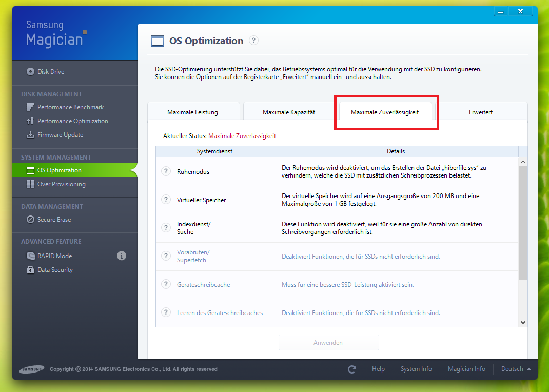Screen dimensions: 549x392
Task: Click help icon for Virtueller Speicher row
Action: (x=166, y=200)
